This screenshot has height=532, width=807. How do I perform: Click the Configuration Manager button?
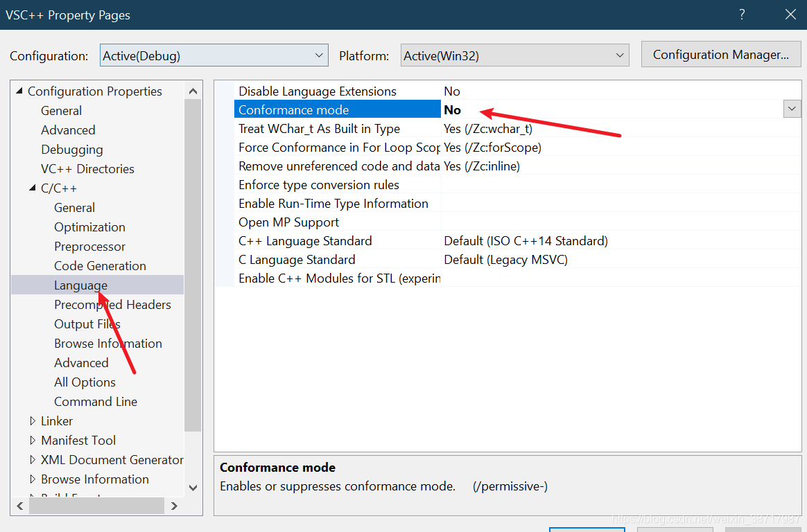(720, 55)
